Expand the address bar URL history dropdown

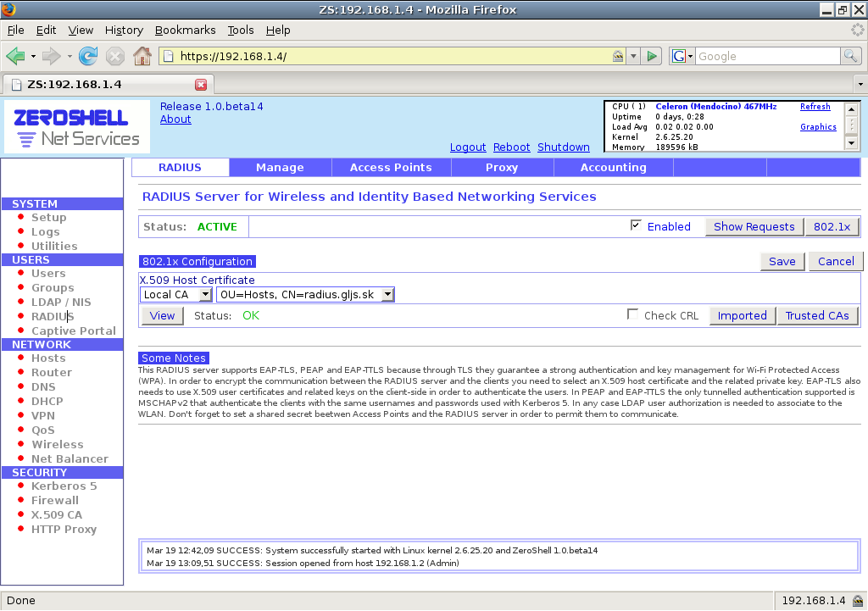click(633, 56)
